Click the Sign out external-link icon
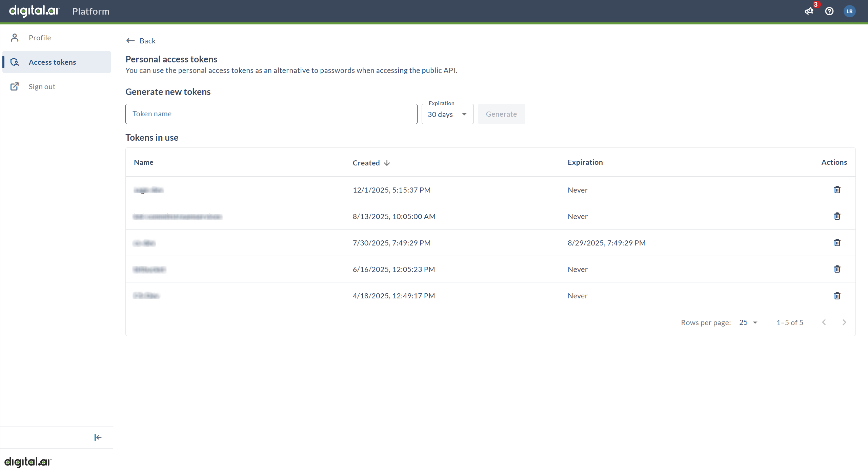The width and height of the screenshot is (868, 474). point(14,86)
